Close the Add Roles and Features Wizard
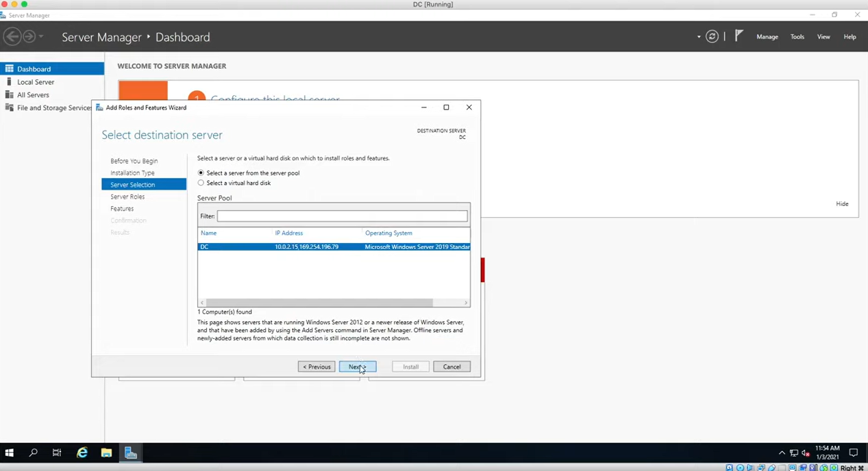Screen dimensions: 868x471 coord(469,107)
